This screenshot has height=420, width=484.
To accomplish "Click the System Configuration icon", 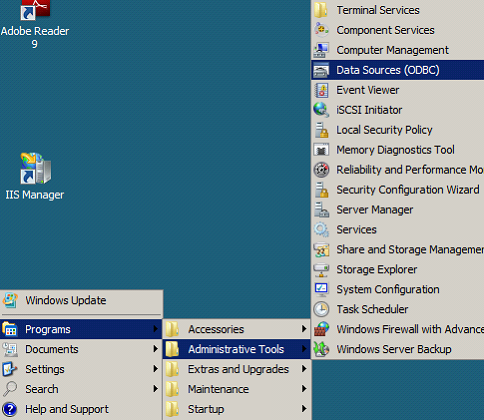I will pyautogui.click(x=321, y=289).
